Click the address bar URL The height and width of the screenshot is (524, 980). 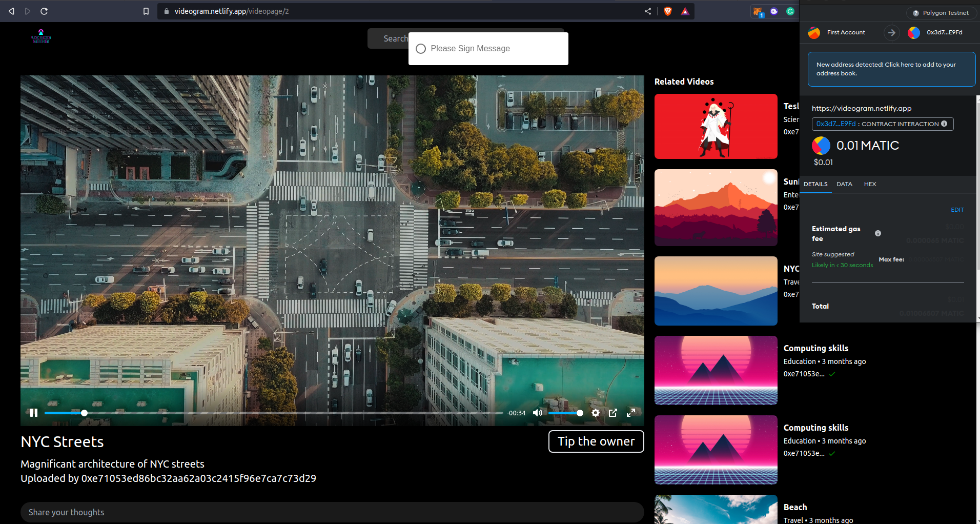click(x=232, y=11)
